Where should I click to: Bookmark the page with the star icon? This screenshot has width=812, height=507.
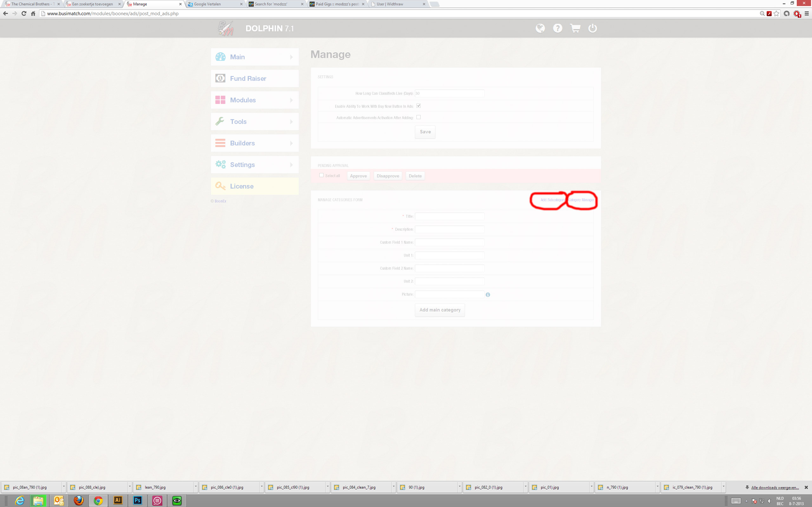pyautogui.click(x=776, y=13)
